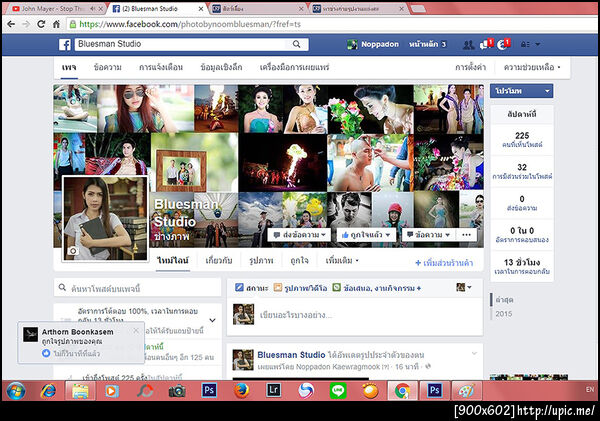
Task: Select ข้อเสนอ, งานกิจกรรม composer option
Action: pyautogui.click(x=377, y=288)
